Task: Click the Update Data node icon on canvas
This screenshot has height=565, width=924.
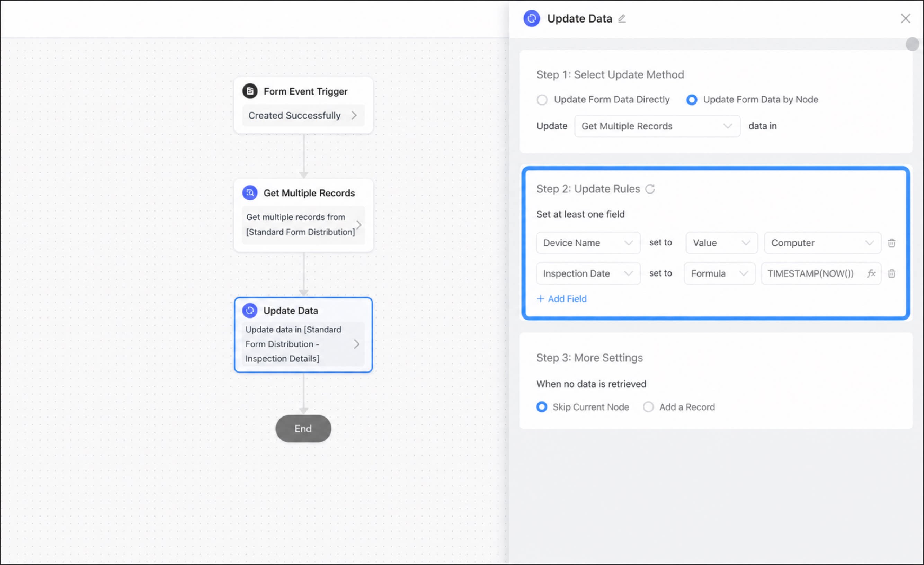Action: [x=250, y=311]
